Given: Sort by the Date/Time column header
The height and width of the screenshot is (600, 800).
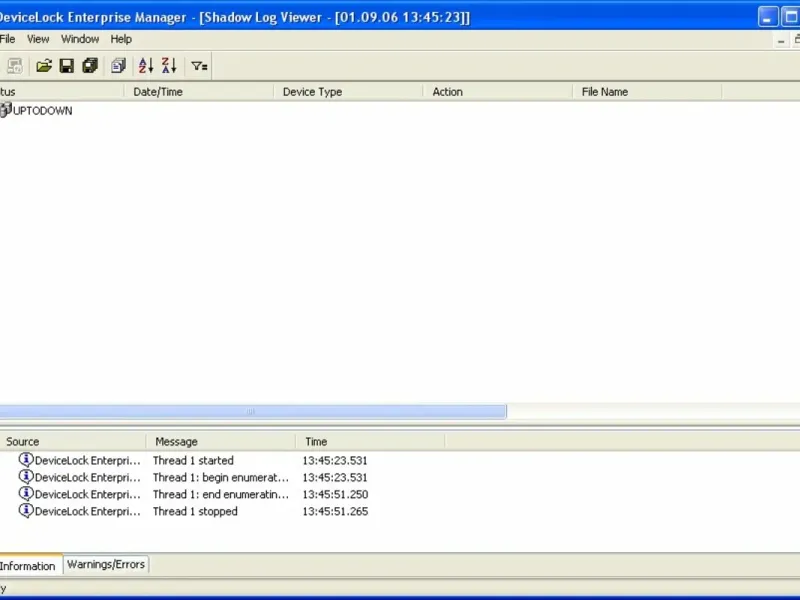Looking at the screenshot, I should pos(198,92).
